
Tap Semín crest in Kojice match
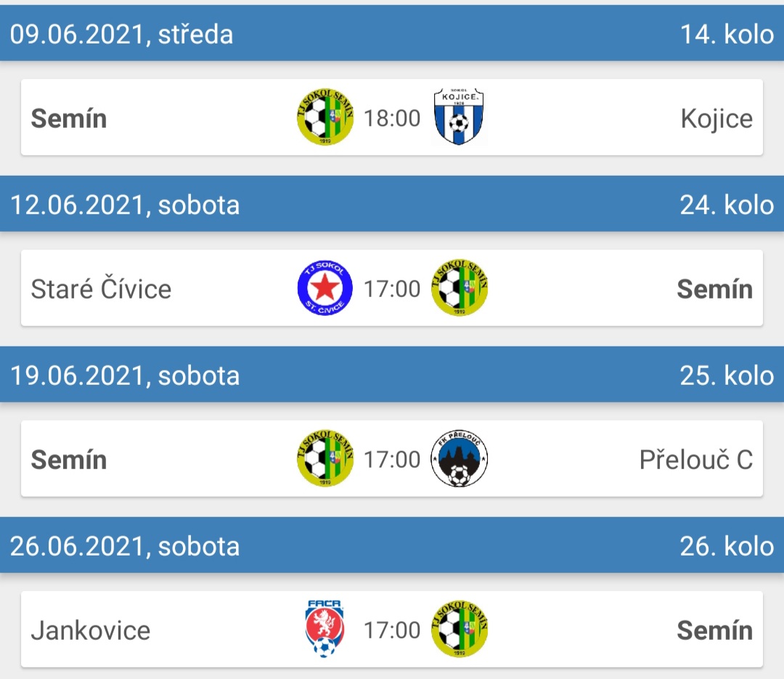point(325,118)
